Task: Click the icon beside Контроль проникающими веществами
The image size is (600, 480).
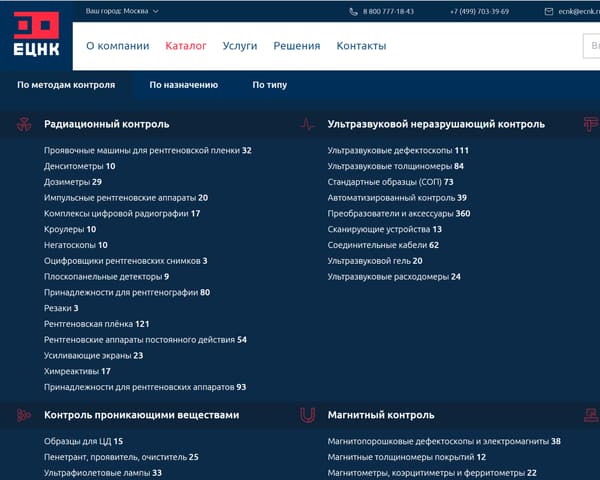Action: 24,415
